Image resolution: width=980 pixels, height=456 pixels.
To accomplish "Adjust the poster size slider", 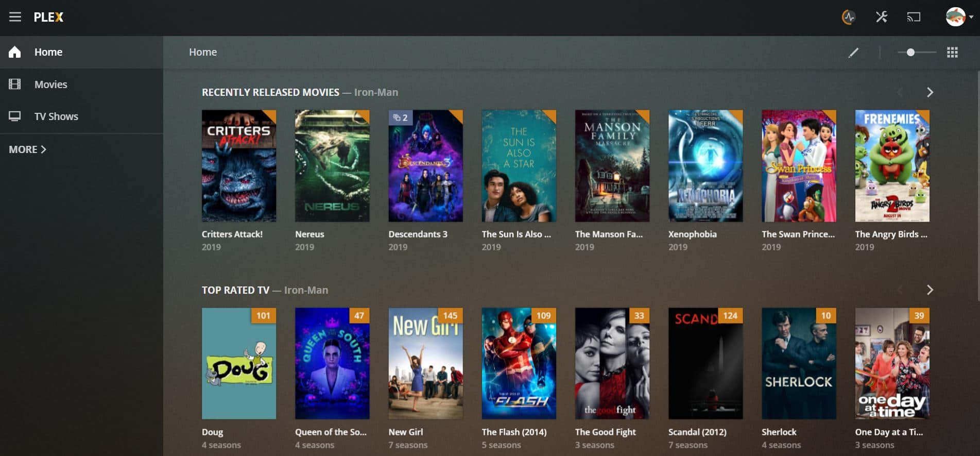I will 917,53.
